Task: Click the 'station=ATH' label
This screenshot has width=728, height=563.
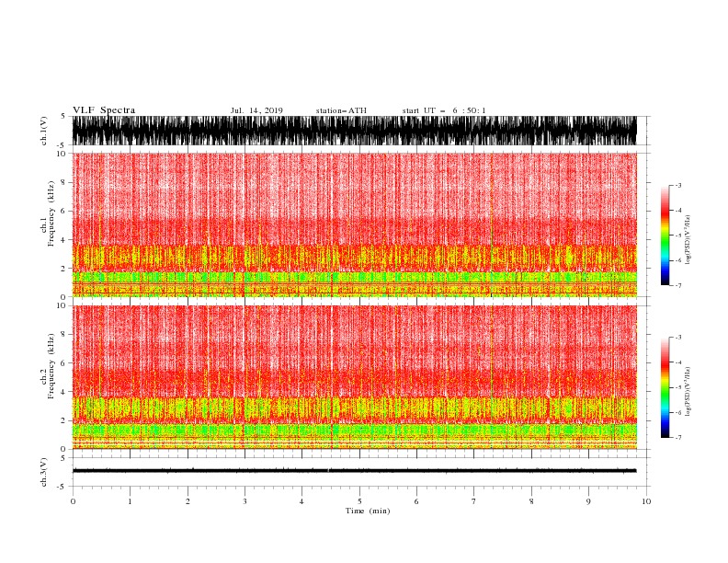Action: [x=341, y=110]
